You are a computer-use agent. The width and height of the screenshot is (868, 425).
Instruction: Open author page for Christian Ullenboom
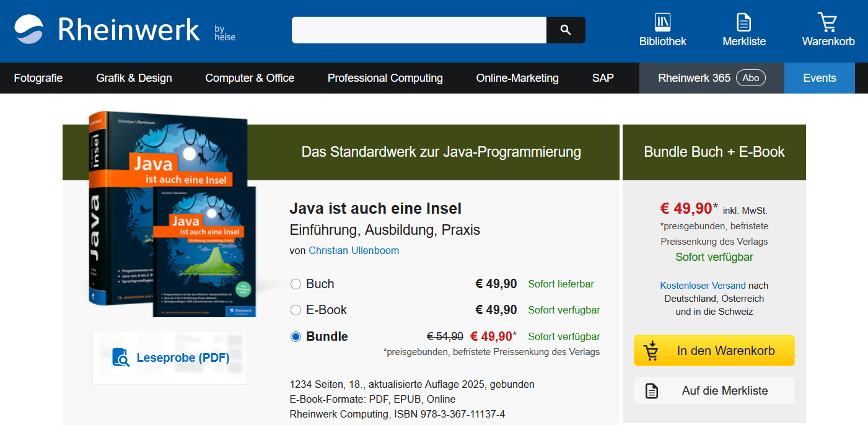tap(354, 250)
